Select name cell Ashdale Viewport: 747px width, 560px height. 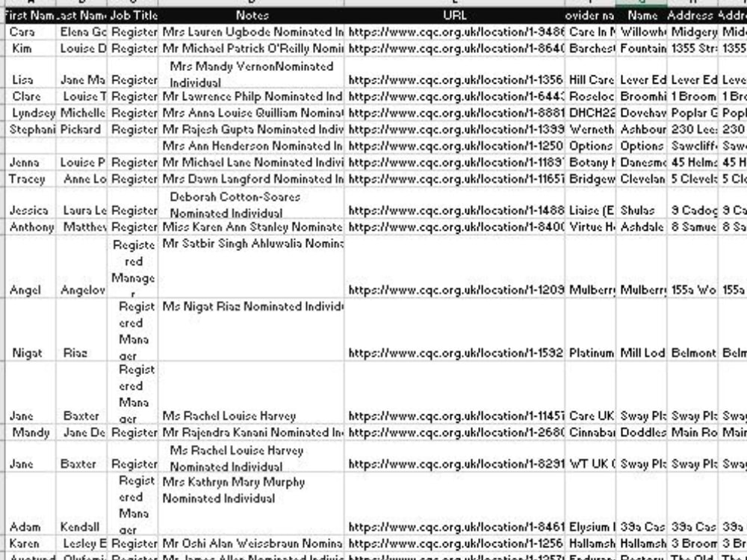[642, 227]
